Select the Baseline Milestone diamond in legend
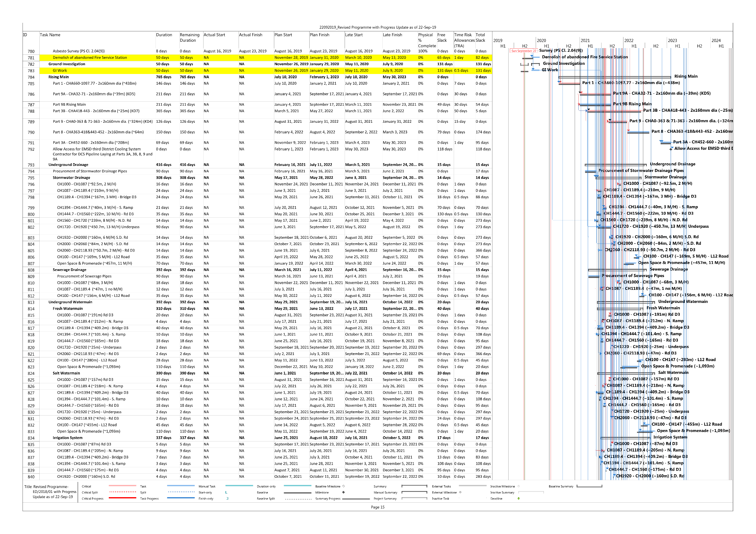 343,486
